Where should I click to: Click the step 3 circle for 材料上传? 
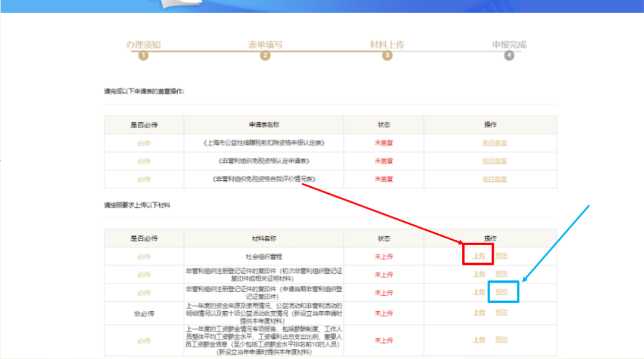(388, 55)
